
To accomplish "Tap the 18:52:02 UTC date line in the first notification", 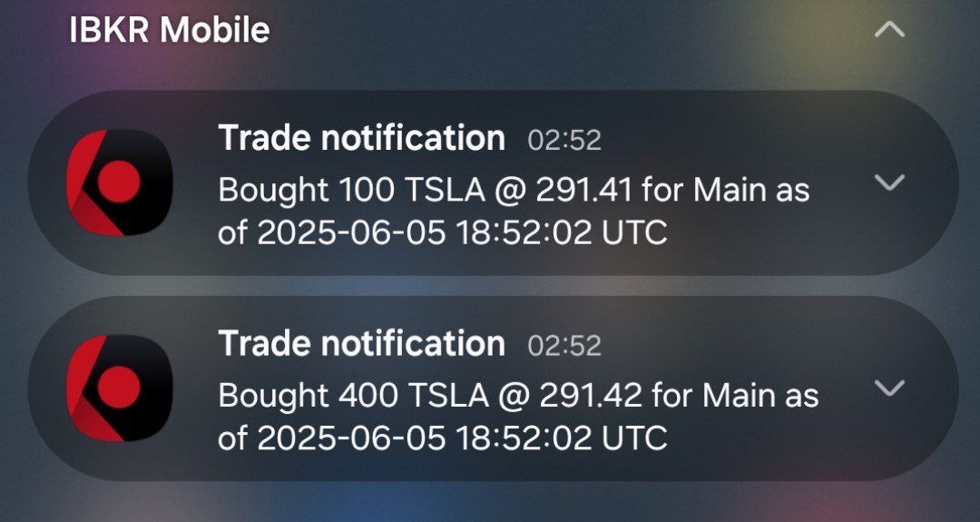I will click(443, 233).
